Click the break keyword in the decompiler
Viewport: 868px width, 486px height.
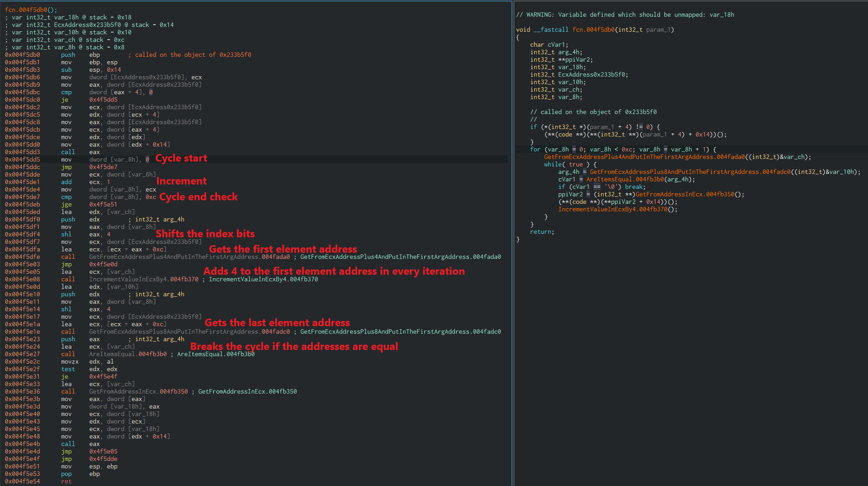coord(634,187)
